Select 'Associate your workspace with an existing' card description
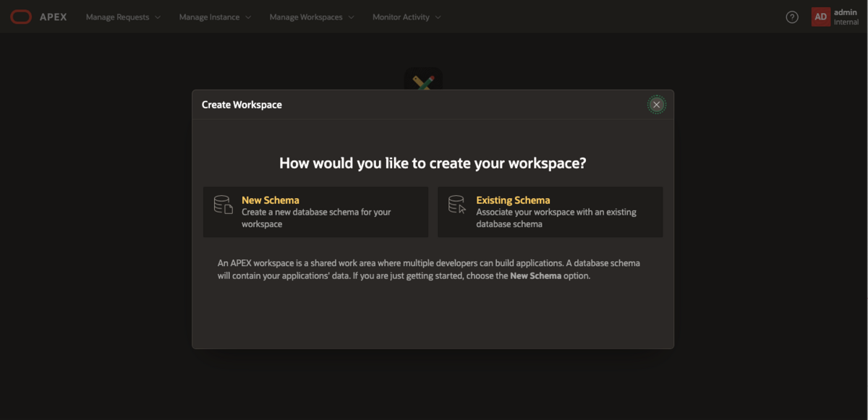868x420 pixels. pos(556,218)
